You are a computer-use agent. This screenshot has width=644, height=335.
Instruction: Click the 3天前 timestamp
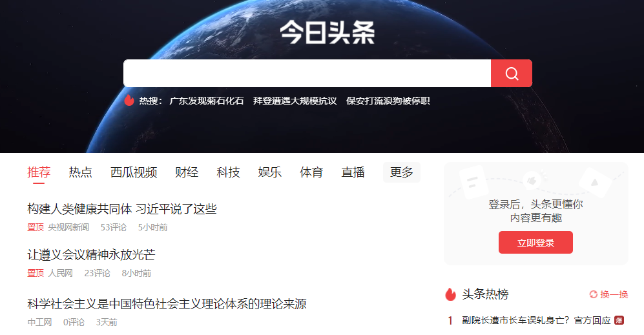tap(107, 322)
